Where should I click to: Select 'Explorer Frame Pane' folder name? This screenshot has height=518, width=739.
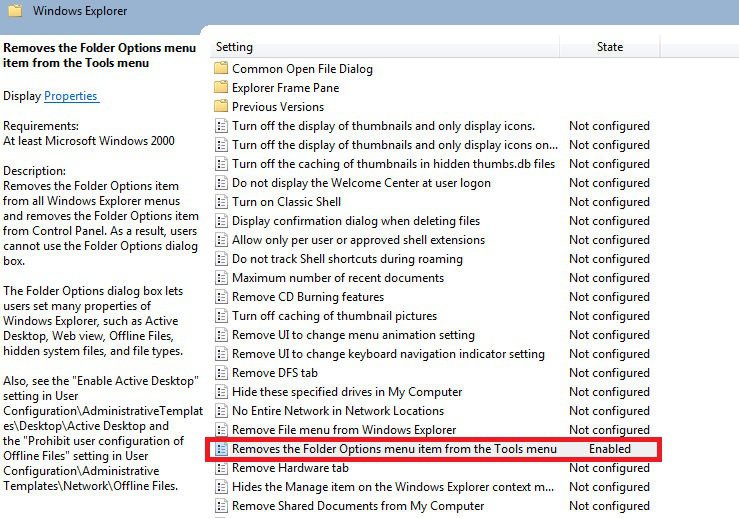pyautogui.click(x=285, y=88)
